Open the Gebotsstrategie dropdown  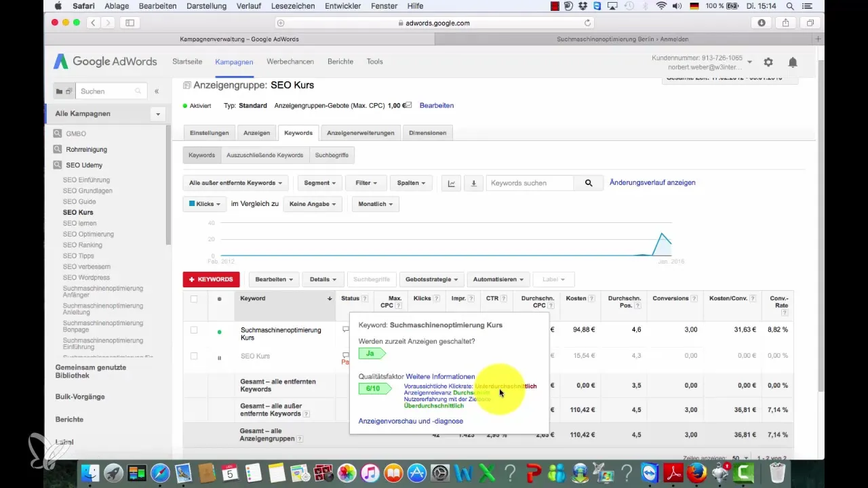tap(431, 279)
